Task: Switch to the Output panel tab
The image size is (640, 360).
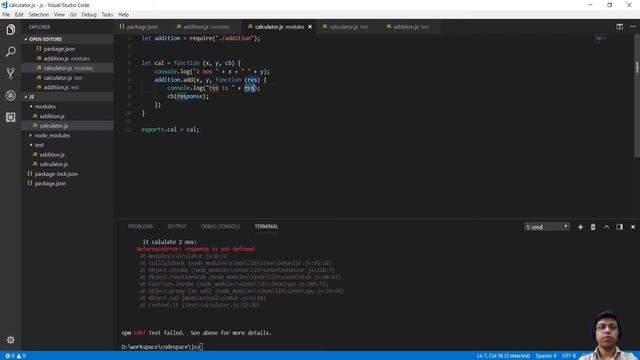Action: [177, 227]
